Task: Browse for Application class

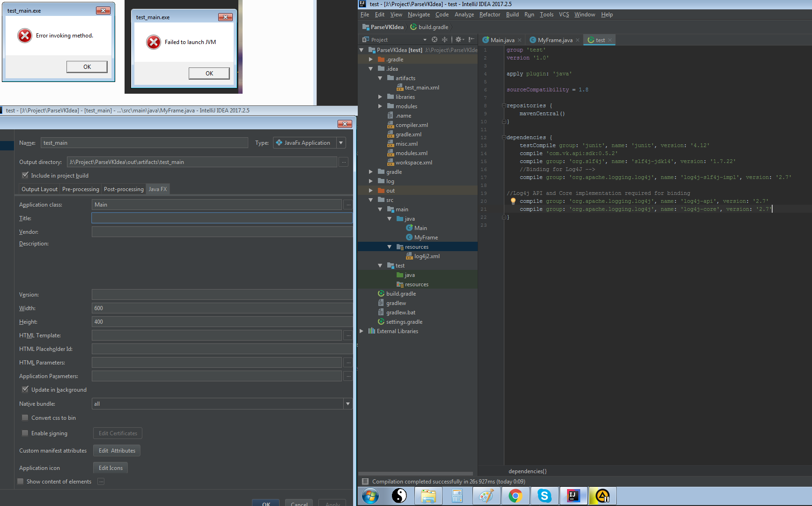Action: coord(347,205)
